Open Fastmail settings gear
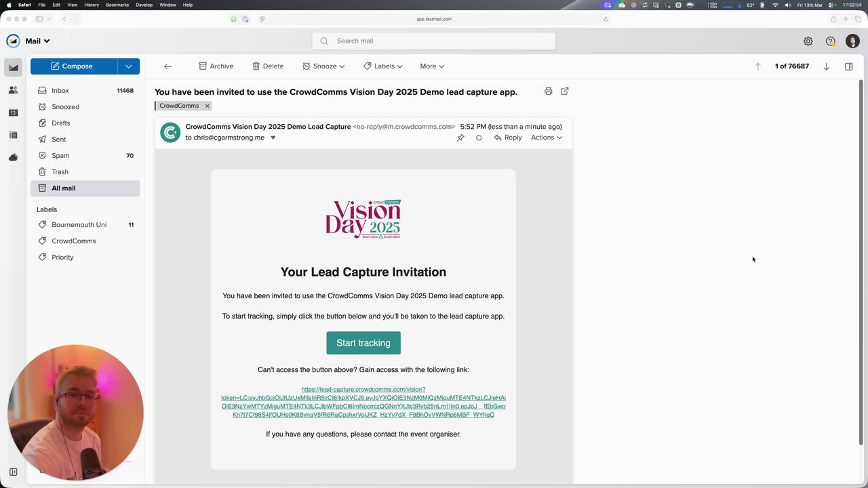 pos(808,41)
